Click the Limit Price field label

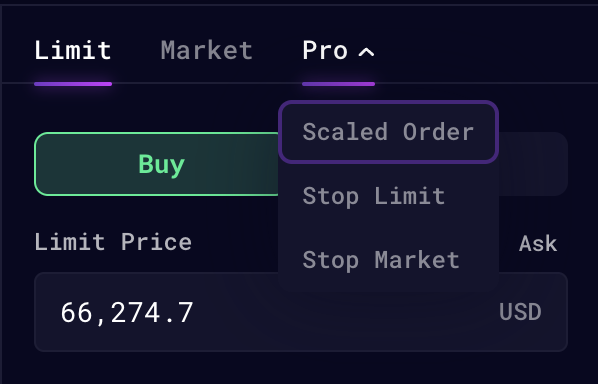tap(113, 242)
